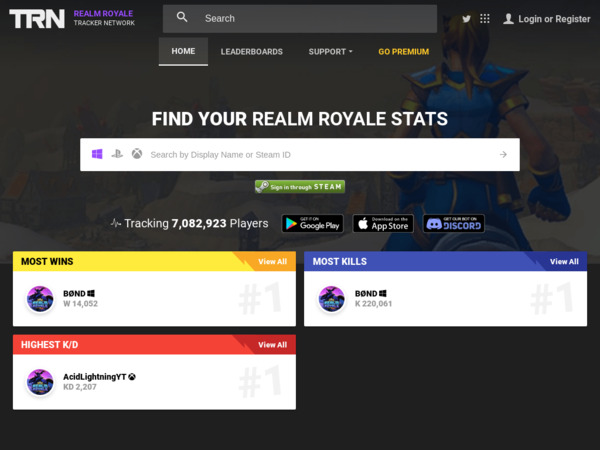
Task: Click the TRN Tracker Network logo
Action: click(x=72, y=19)
